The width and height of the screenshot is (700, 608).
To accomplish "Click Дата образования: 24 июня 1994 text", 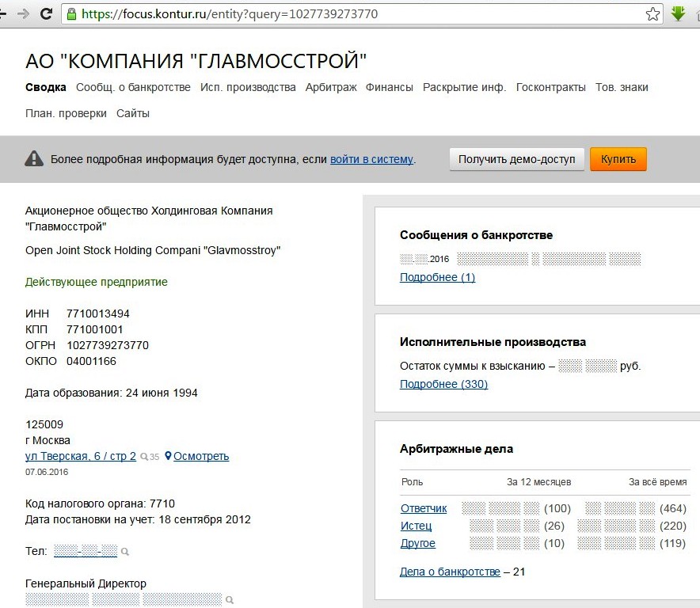I will coord(111,393).
